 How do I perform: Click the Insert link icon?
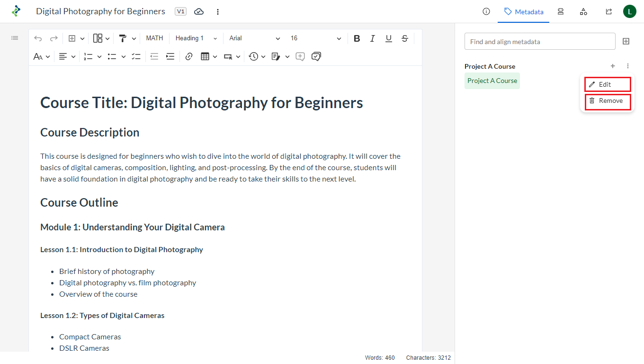pyautogui.click(x=189, y=56)
